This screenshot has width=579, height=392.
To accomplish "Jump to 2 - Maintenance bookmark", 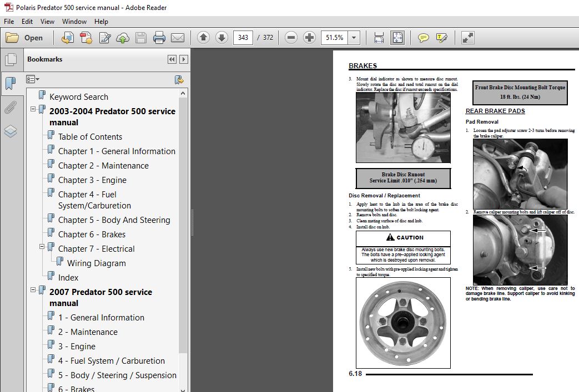I will 88,332.
